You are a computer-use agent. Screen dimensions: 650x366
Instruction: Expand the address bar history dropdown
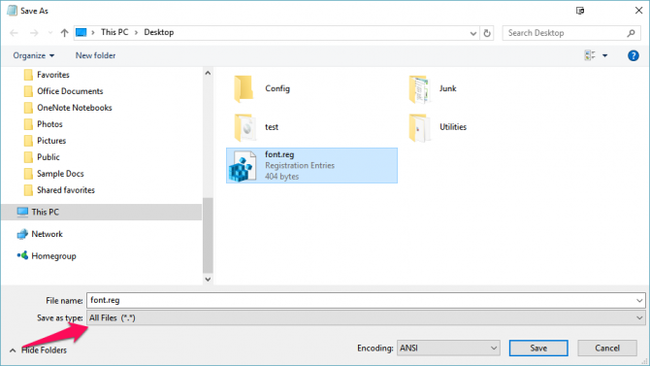click(x=473, y=33)
